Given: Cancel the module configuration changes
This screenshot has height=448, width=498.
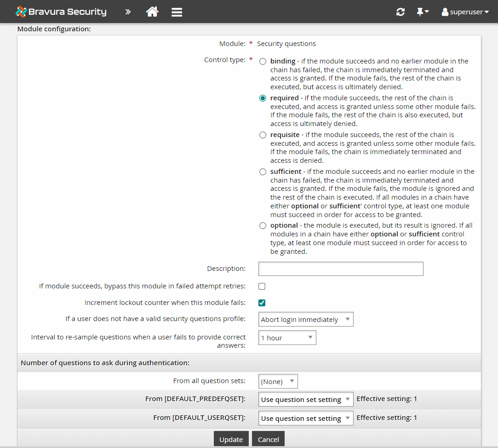Looking at the screenshot, I should pyautogui.click(x=268, y=439).
